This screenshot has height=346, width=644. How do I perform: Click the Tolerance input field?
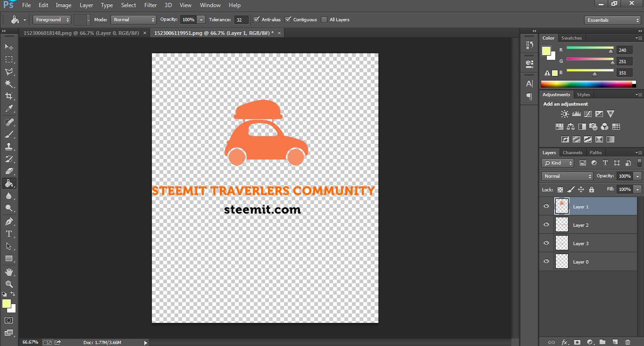tap(242, 20)
